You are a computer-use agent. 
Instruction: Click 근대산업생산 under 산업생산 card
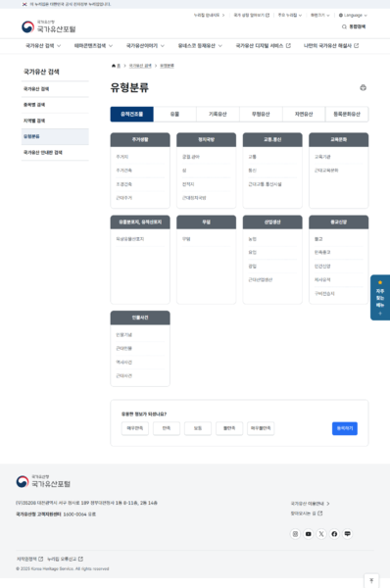(x=261, y=279)
